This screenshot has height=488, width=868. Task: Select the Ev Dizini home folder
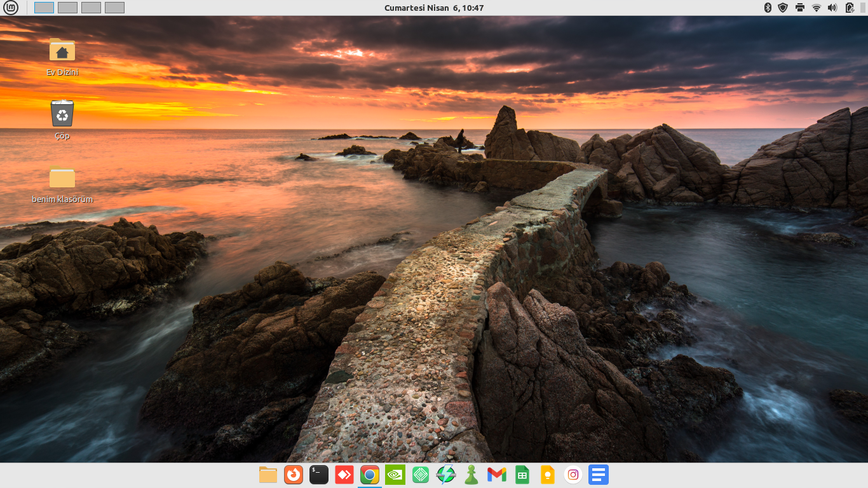[62, 51]
